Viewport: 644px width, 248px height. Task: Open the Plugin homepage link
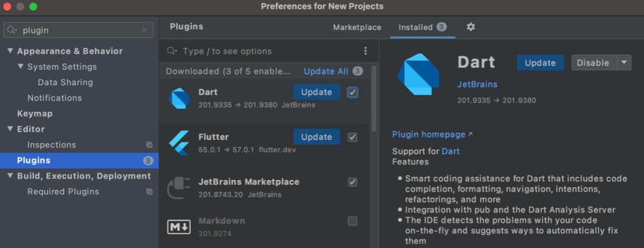tap(429, 134)
